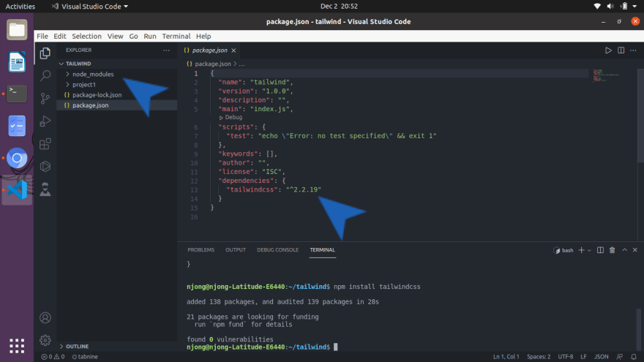Kill terminal with trash icon

point(612,250)
